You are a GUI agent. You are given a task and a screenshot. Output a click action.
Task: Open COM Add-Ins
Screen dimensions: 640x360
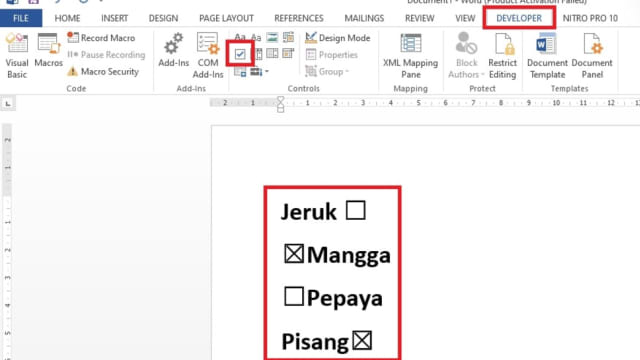[208, 56]
